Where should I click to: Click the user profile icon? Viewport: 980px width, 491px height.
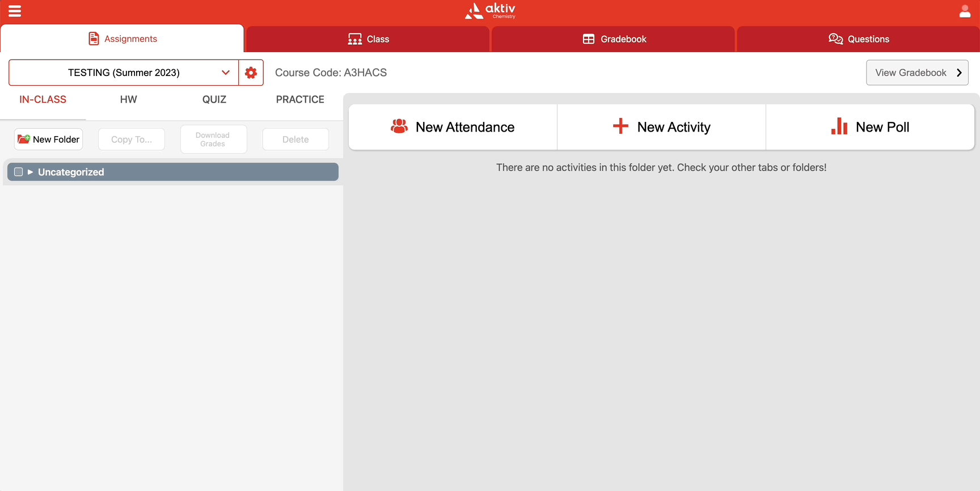(x=965, y=11)
